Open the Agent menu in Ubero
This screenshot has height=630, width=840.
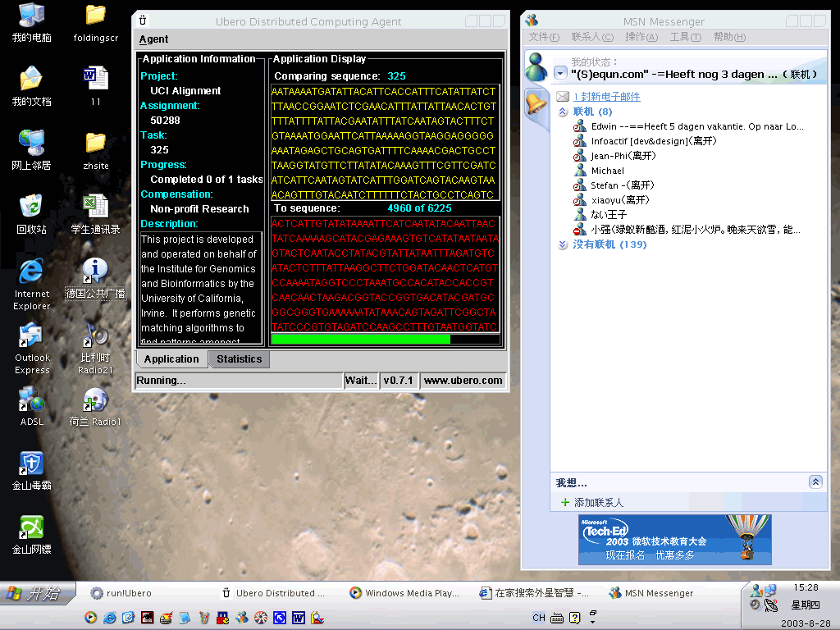coord(153,39)
